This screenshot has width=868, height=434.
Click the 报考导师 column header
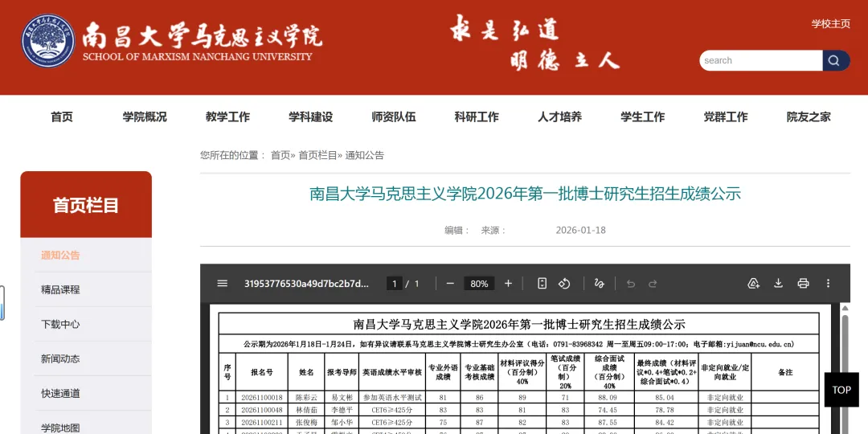[x=342, y=372]
